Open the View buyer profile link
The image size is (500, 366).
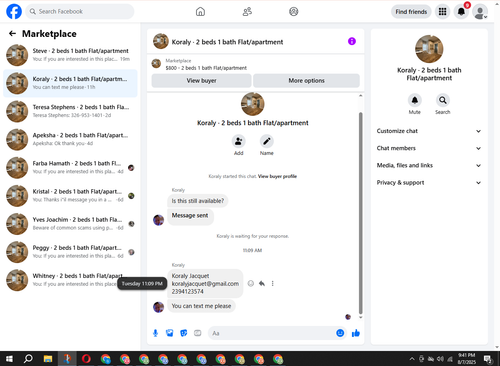[277, 176]
